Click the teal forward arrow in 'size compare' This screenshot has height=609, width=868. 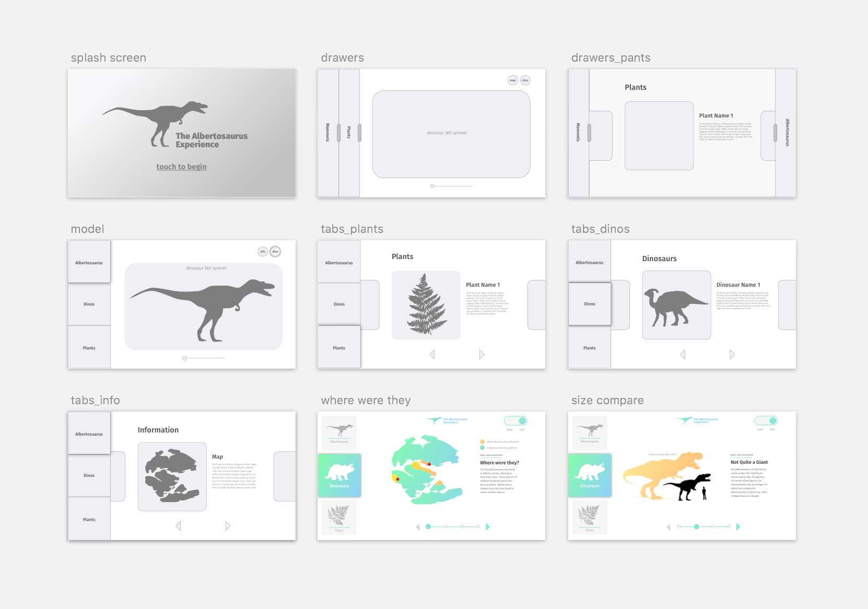click(738, 527)
